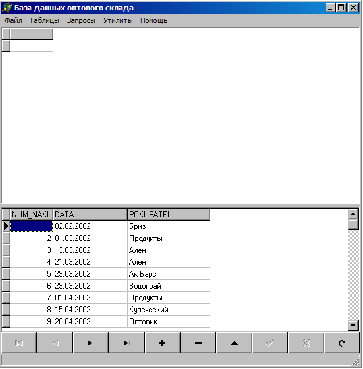Open the Помощь menu

coord(154,21)
